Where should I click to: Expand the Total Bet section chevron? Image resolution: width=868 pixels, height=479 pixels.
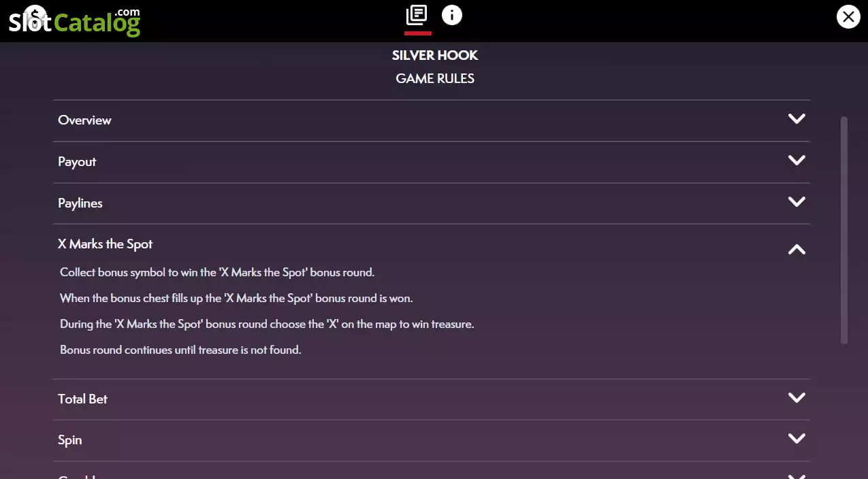[797, 397]
